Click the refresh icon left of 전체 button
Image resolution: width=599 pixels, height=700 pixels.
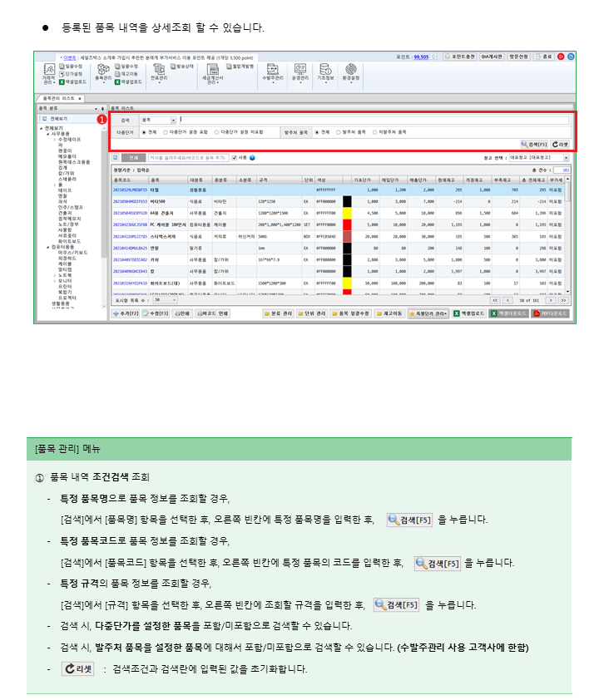[x=116, y=158]
